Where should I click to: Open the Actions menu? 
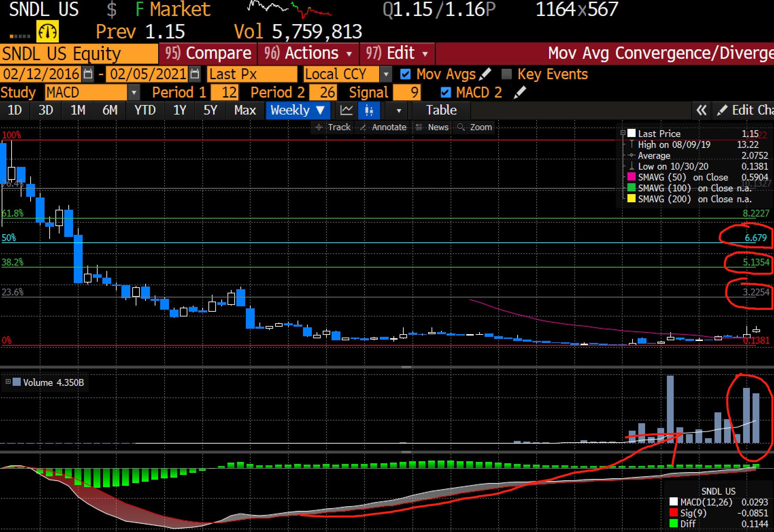(308, 53)
